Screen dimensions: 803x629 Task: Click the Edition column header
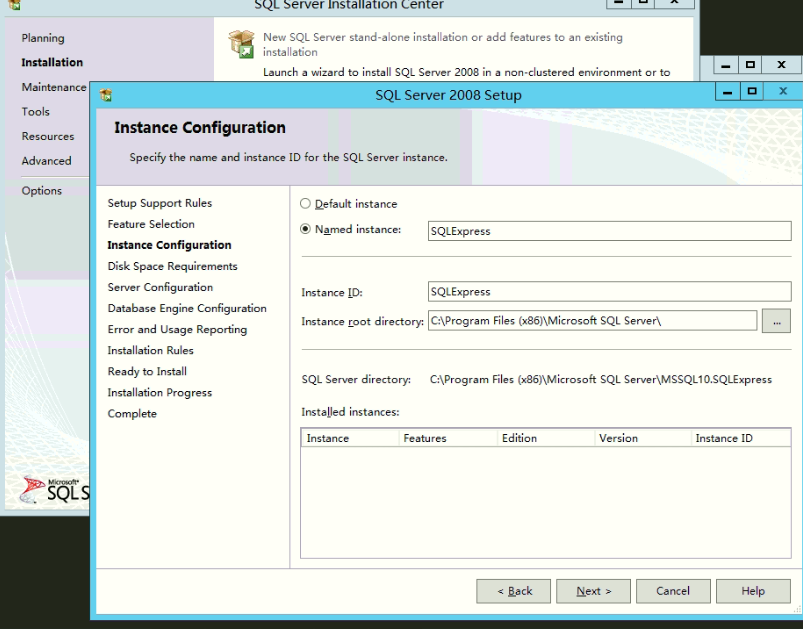(545, 438)
